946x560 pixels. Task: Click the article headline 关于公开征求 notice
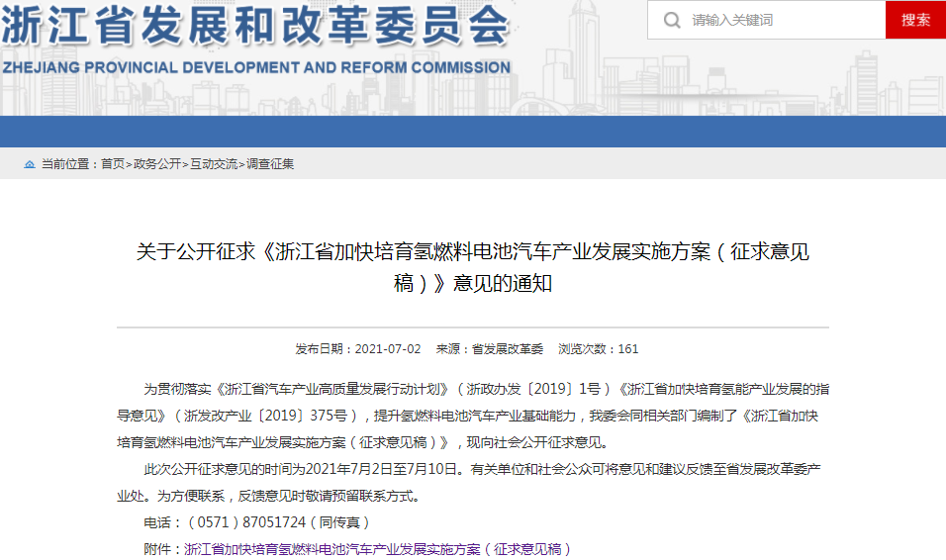point(472,267)
